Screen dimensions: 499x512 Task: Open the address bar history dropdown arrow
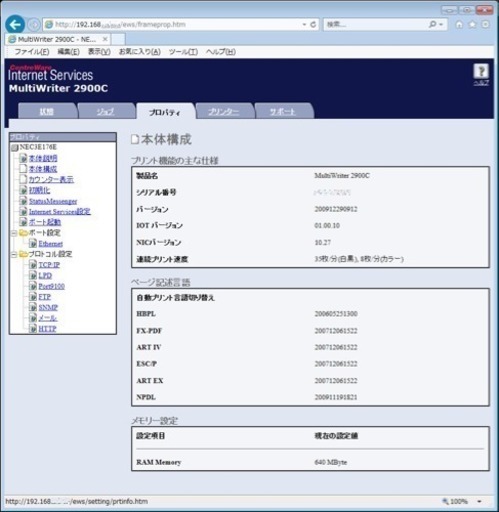point(304,25)
